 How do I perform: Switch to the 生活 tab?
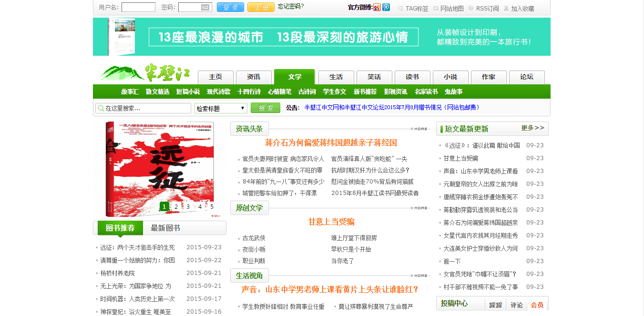(336, 77)
